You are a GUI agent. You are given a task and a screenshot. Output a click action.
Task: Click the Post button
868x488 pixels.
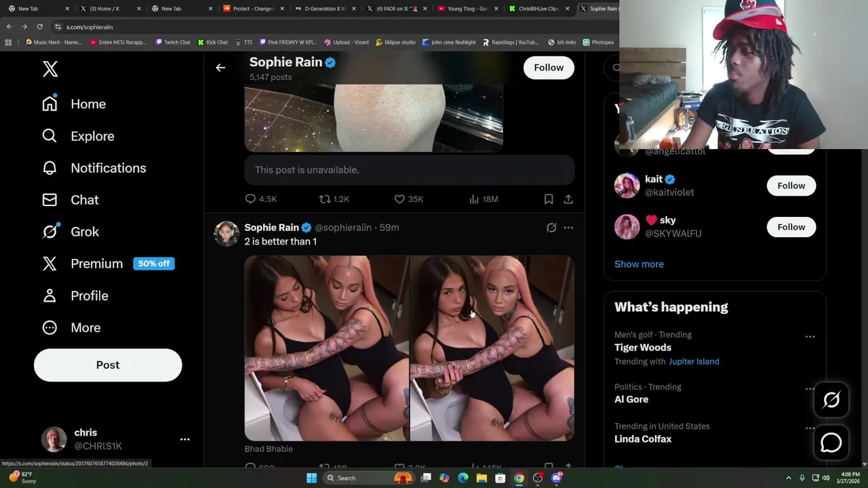coord(108,365)
